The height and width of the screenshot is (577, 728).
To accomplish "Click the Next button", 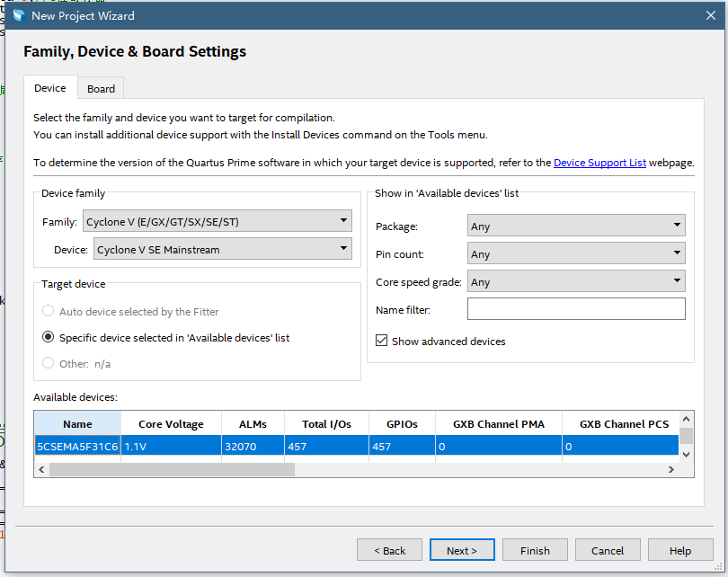I will 462,550.
